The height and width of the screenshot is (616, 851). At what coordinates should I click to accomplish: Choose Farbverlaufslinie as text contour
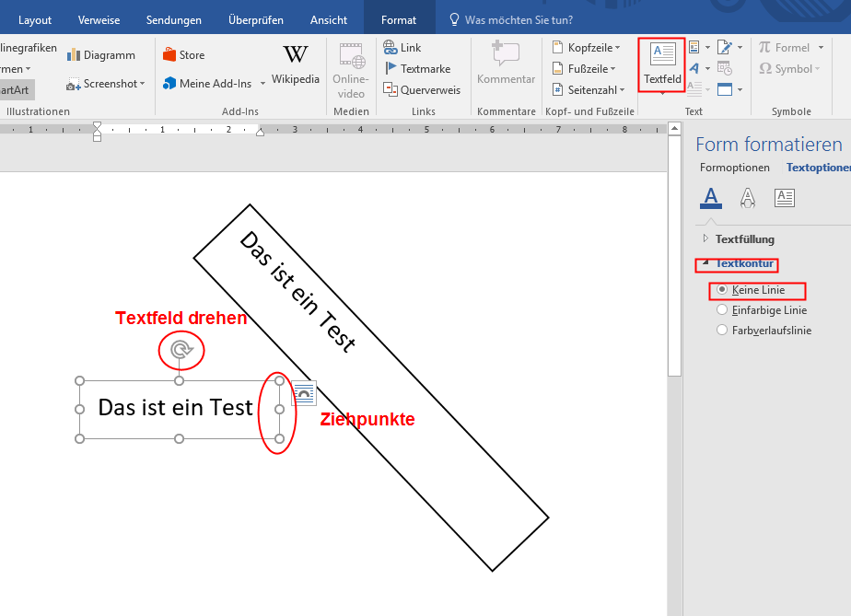click(721, 330)
